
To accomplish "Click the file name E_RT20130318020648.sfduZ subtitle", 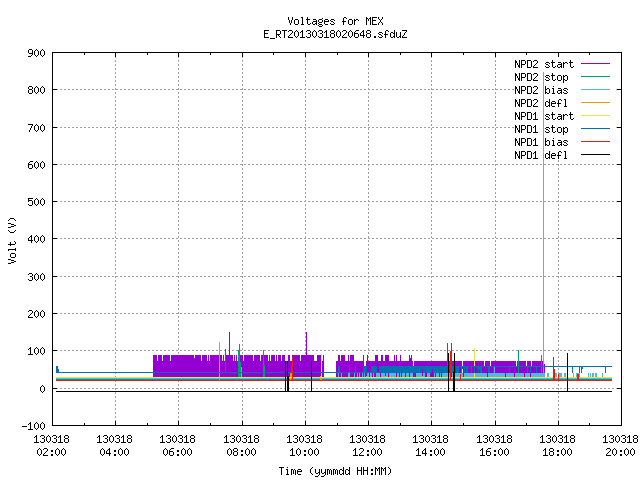I will 335,34.
